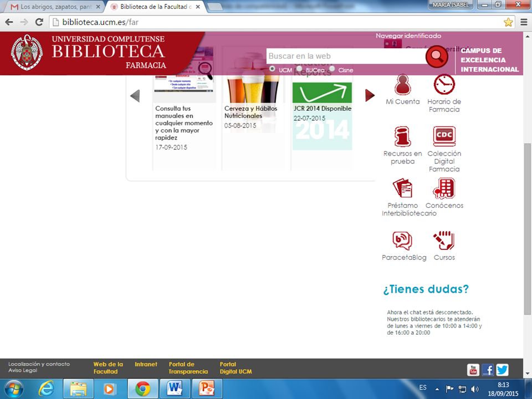The width and height of the screenshot is (532, 399).
Task: Close the Gmail tab
Action: click(98, 7)
